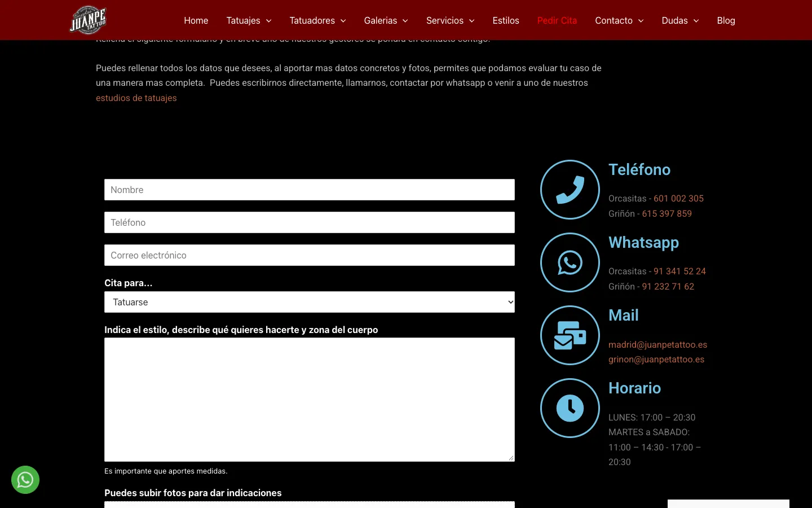Click the 'Puedes subir fotos para dar indicaciones' label
Image resolution: width=812 pixels, height=508 pixels.
click(x=193, y=493)
